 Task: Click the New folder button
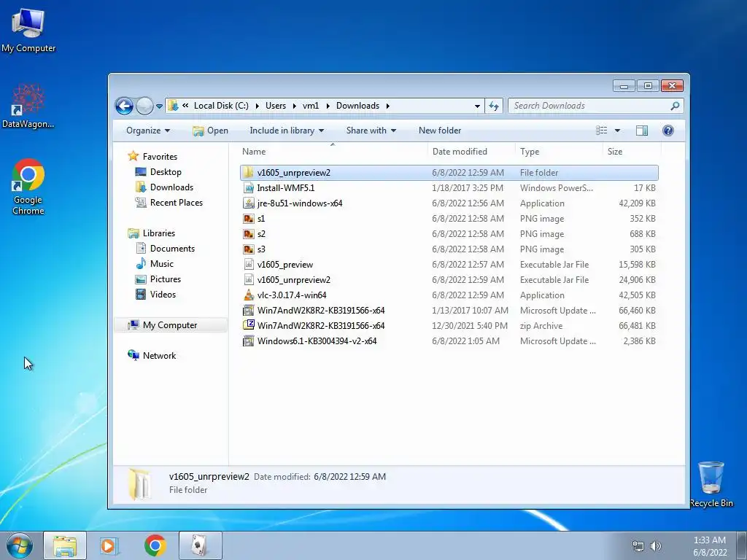440,131
